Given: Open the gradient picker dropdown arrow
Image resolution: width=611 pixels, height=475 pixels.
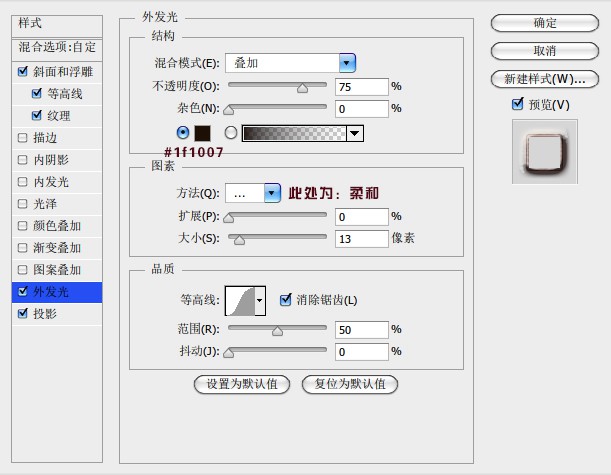Looking at the screenshot, I should (355, 133).
